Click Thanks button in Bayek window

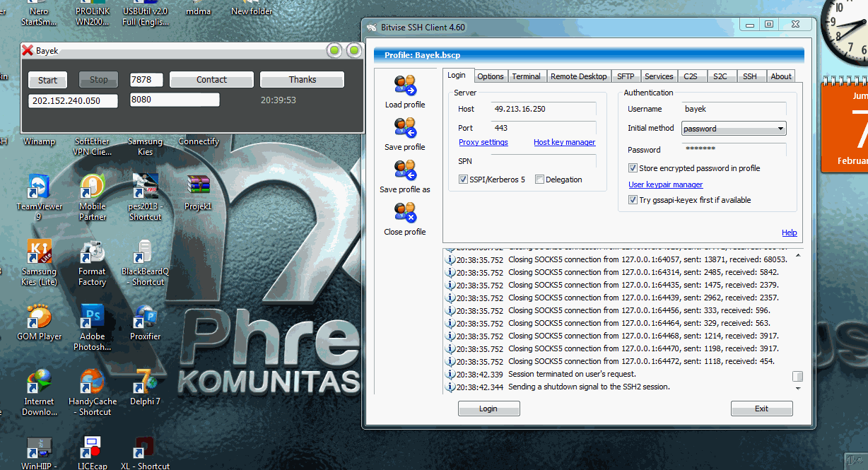pyautogui.click(x=303, y=80)
